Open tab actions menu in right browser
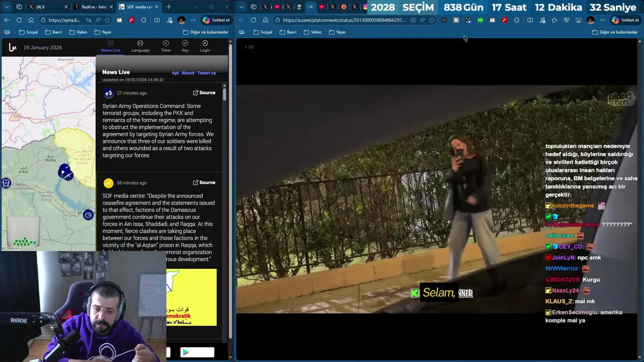Image resolution: width=644 pixels, height=362 pixels. [242, 7]
